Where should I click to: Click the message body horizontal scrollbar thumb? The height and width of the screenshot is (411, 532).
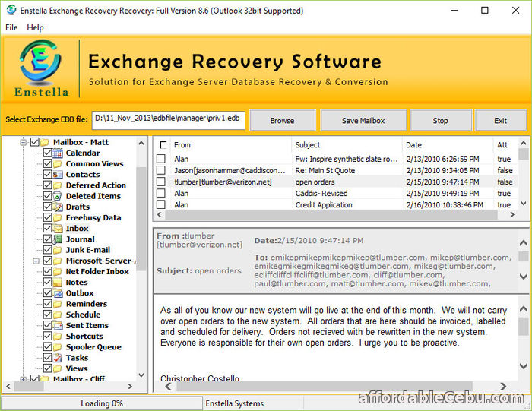tap(324, 386)
